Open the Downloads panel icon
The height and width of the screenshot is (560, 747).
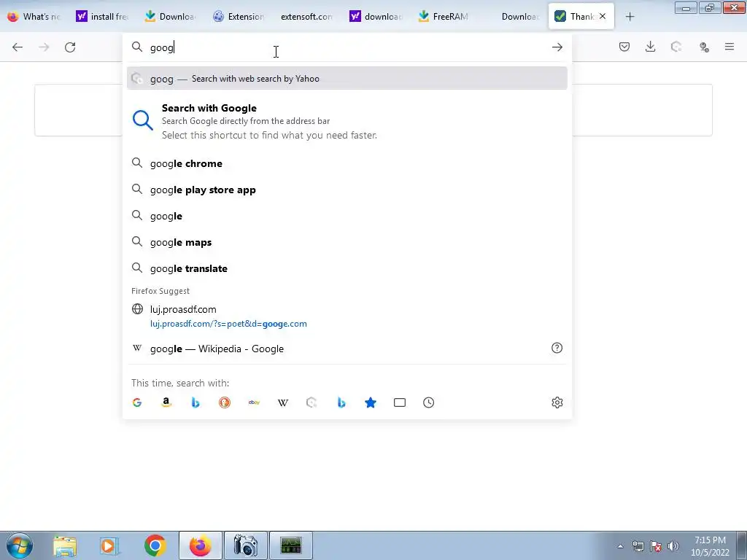(x=650, y=47)
